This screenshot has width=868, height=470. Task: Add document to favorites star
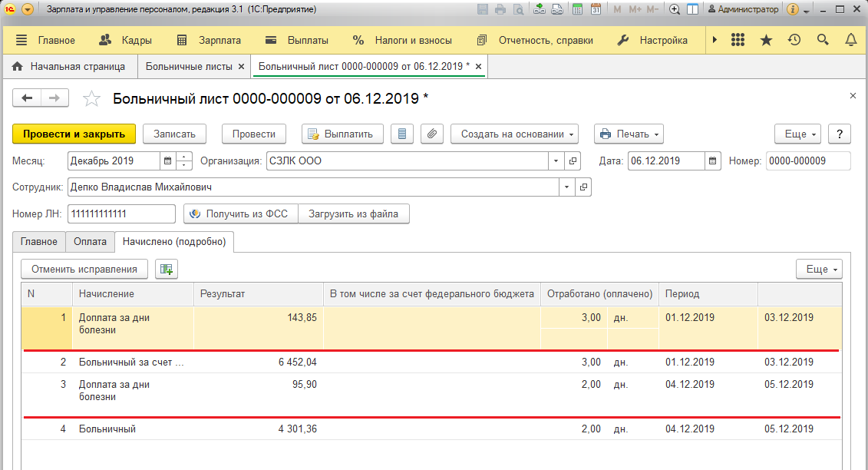click(91, 98)
